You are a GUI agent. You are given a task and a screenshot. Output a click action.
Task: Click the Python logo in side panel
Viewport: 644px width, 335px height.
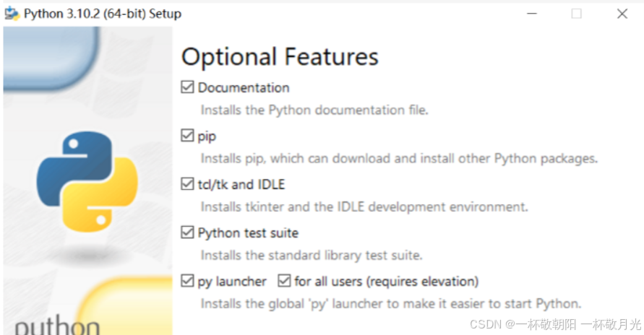pos(87,181)
